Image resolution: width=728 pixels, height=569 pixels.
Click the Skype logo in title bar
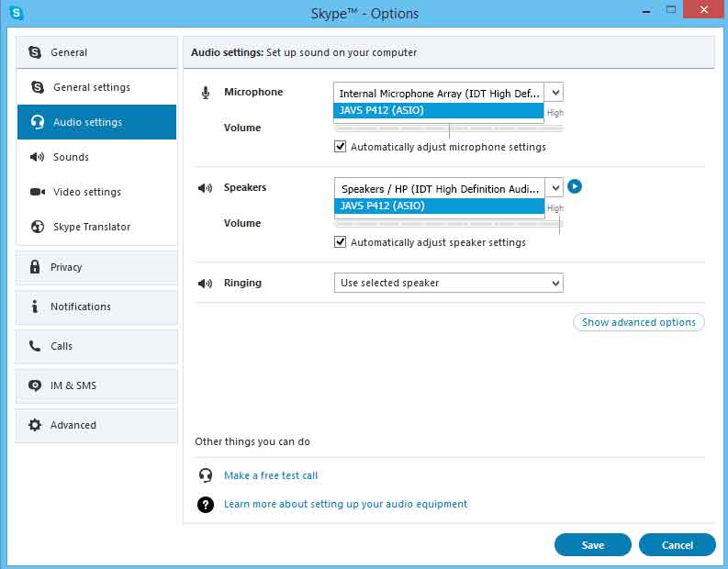coord(16,13)
